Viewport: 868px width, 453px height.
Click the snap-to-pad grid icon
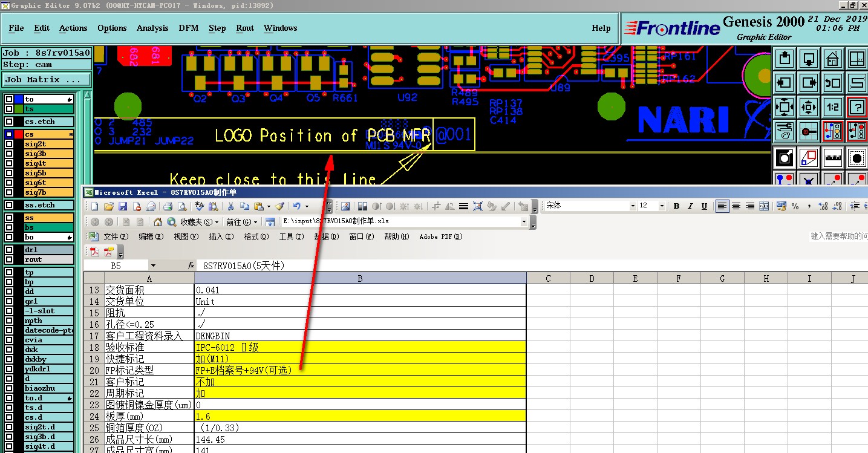pyautogui.click(x=809, y=131)
